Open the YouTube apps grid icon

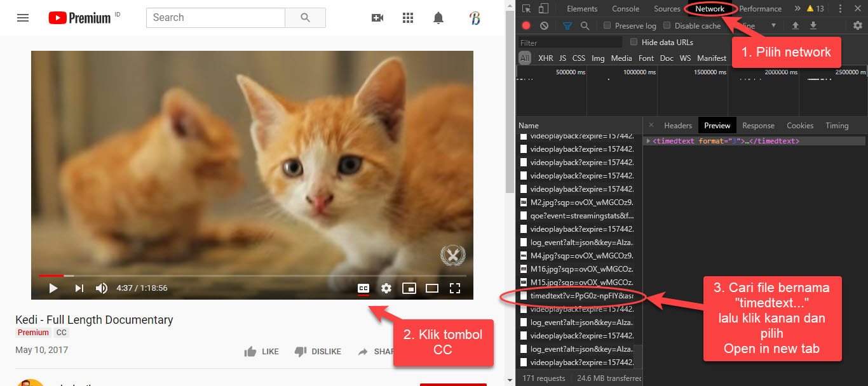point(408,18)
